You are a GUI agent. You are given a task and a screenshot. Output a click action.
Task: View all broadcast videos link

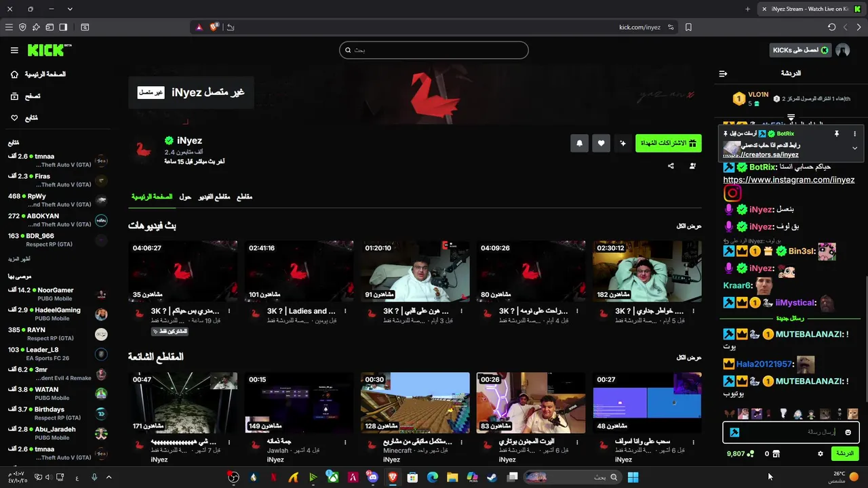(689, 226)
